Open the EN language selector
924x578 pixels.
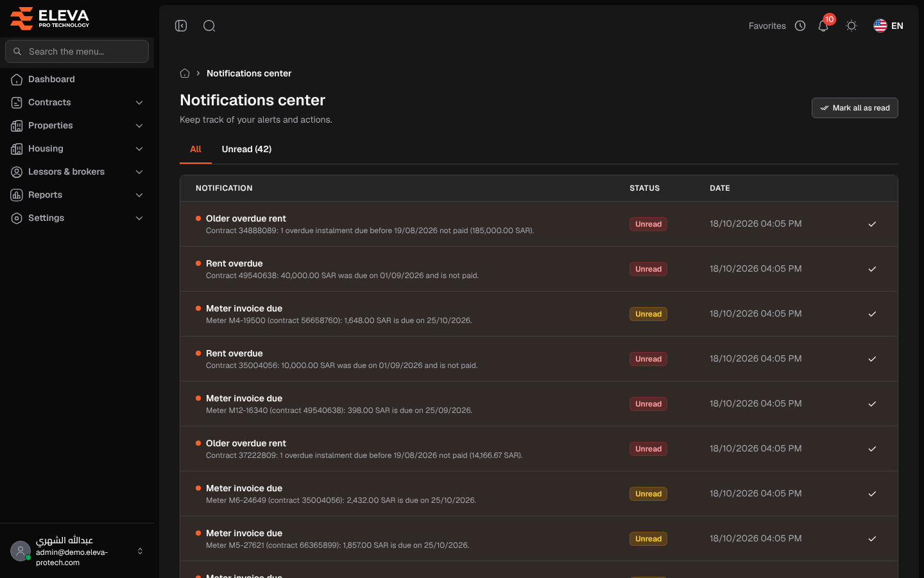889,26
